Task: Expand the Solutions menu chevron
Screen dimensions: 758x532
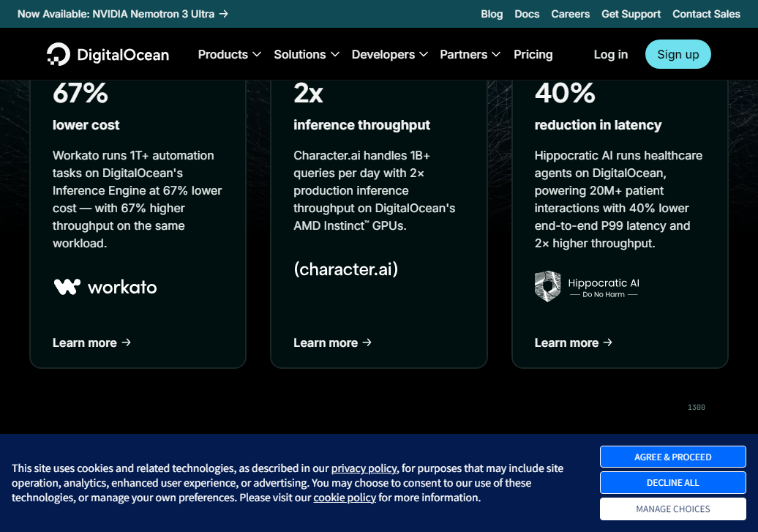Action: pos(334,55)
